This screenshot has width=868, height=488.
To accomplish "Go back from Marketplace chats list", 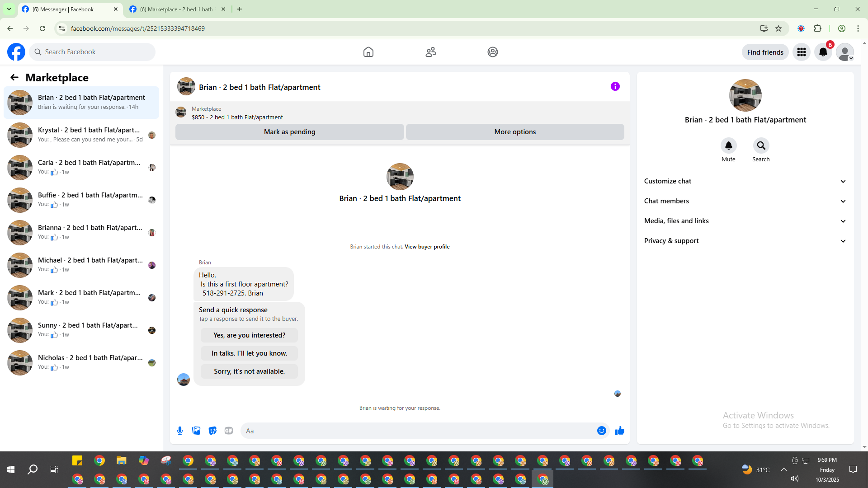I will coord(14,77).
